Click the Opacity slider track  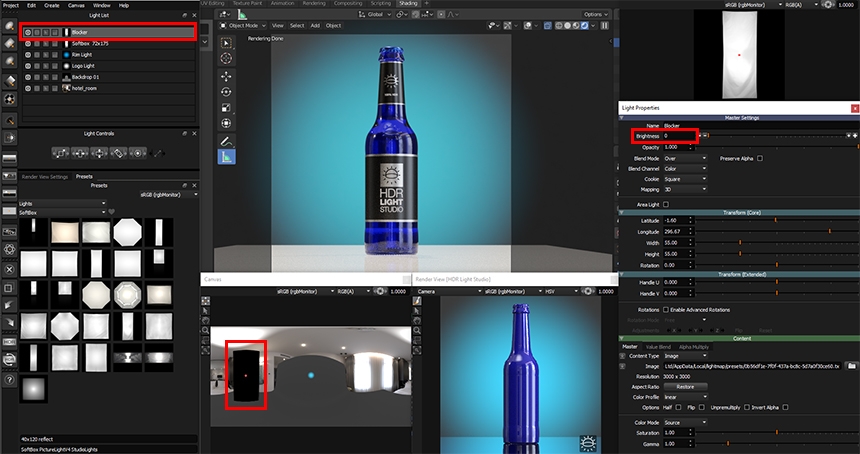776,147
